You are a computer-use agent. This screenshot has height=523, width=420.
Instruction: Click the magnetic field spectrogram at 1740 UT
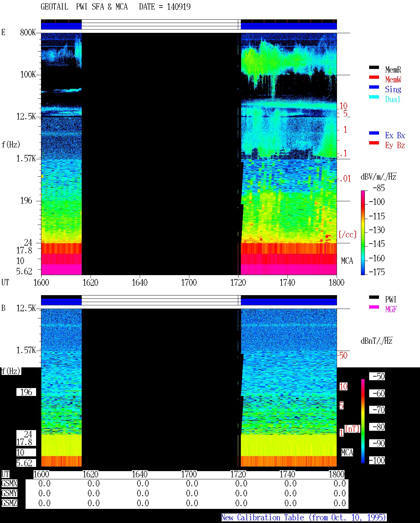287,387
